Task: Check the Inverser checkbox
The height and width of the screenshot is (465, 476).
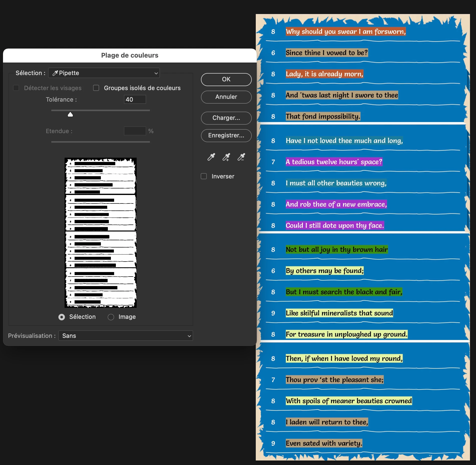Action: click(x=204, y=176)
